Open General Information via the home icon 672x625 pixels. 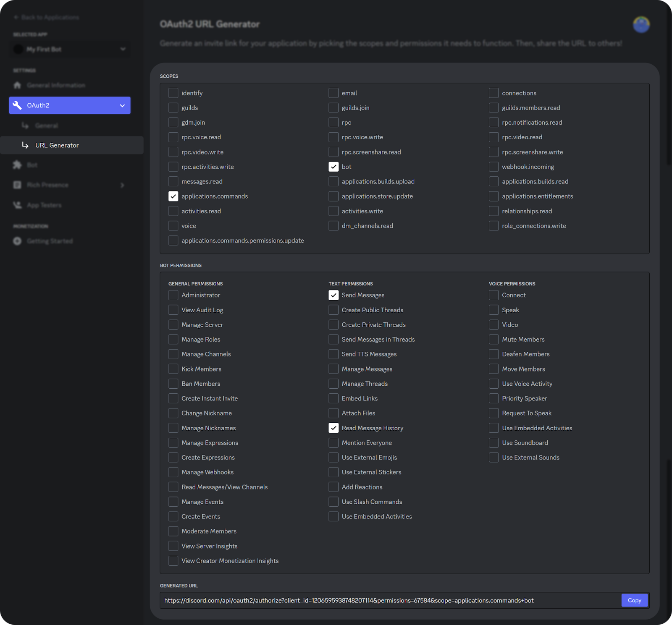(18, 85)
